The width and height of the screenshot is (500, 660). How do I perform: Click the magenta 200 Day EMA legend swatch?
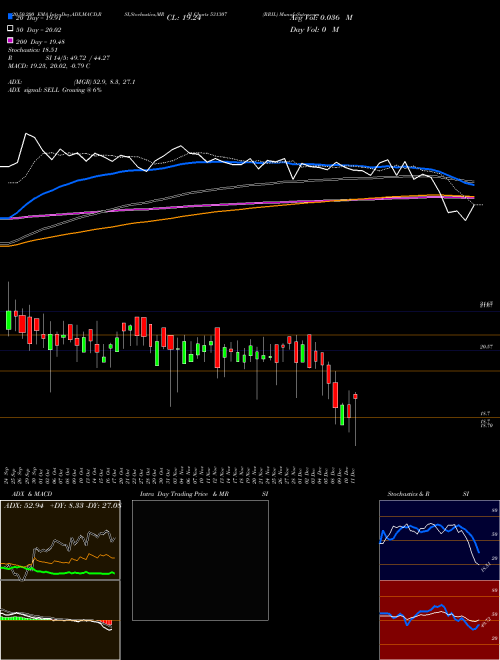point(10,40)
